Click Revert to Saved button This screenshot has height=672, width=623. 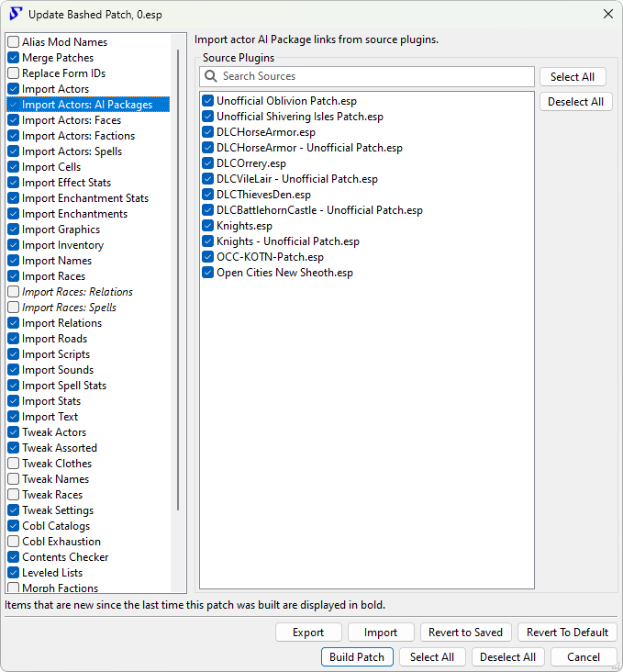pyautogui.click(x=466, y=633)
